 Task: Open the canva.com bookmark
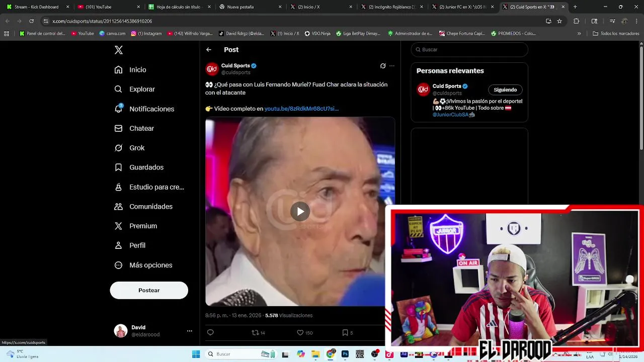pyautogui.click(x=112, y=34)
